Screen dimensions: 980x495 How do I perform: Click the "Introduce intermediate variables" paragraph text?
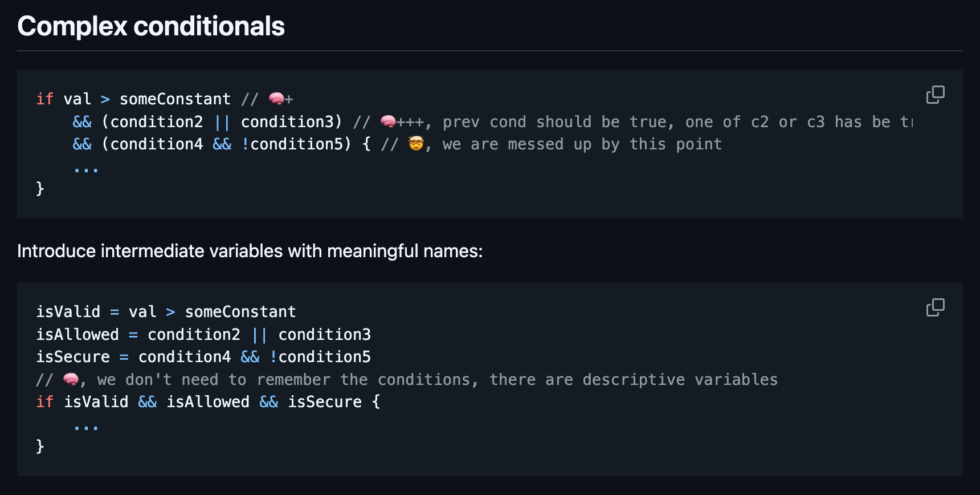click(250, 251)
